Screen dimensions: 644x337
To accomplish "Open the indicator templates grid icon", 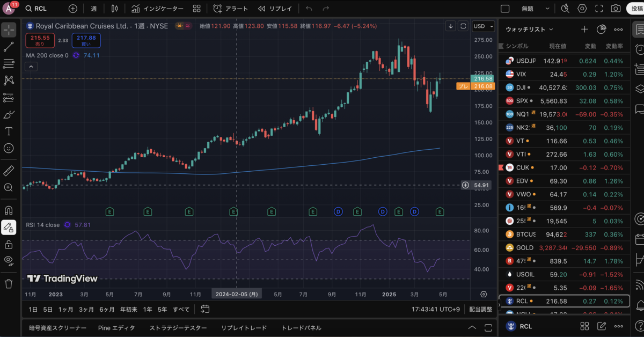I will click(196, 9).
